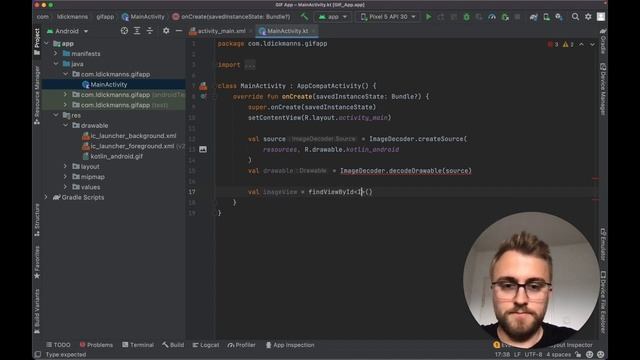The image size is (640, 360).
Task: Open the Profile app gauge icon
Action: 492,17
